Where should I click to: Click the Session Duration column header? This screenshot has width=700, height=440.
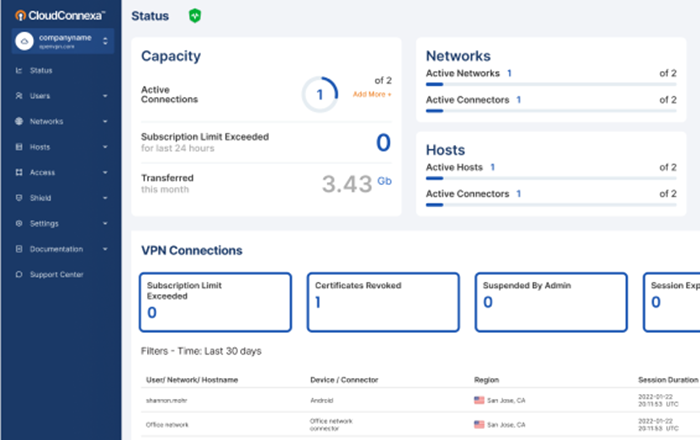(668, 380)
